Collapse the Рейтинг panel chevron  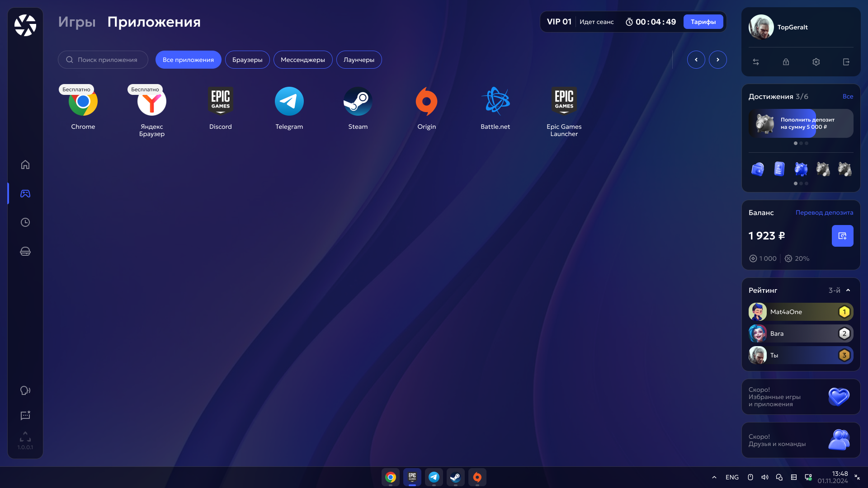tap(848, 290)
